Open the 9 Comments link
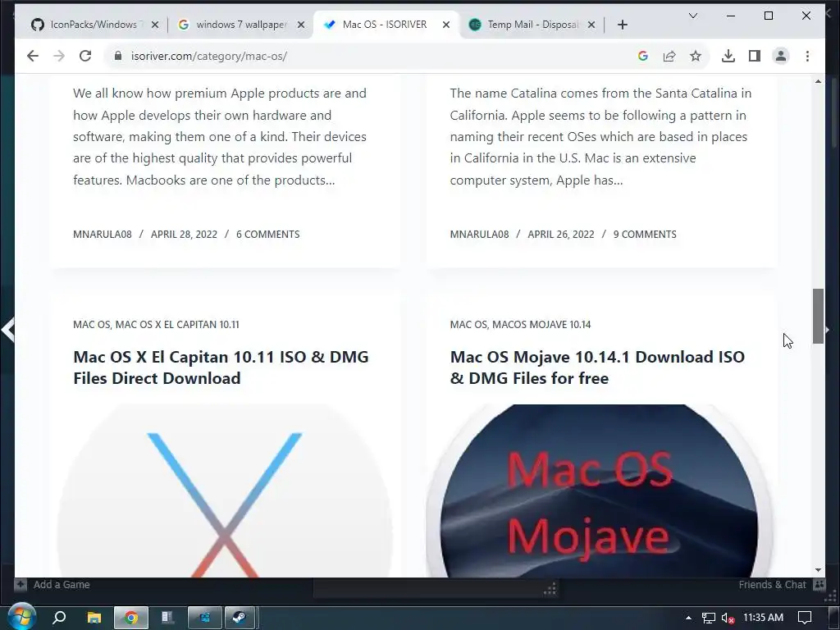This screenshot has width=840, height=630. [x=645, y=234]
